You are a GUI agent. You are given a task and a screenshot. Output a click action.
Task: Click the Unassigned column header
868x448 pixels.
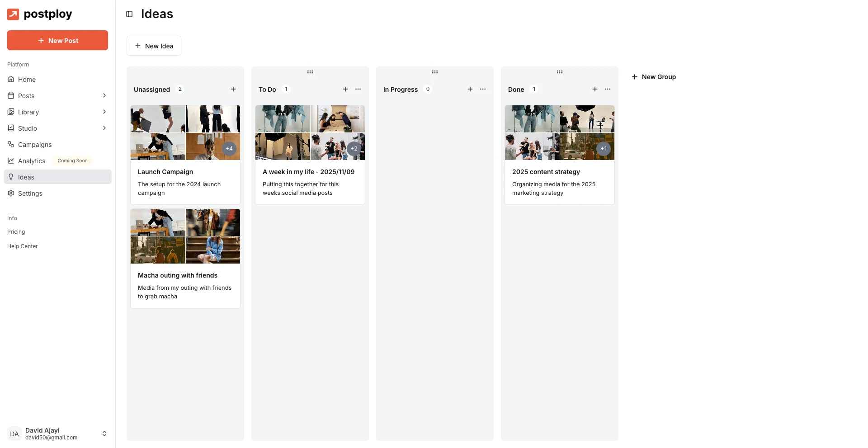tap(152, 90)
